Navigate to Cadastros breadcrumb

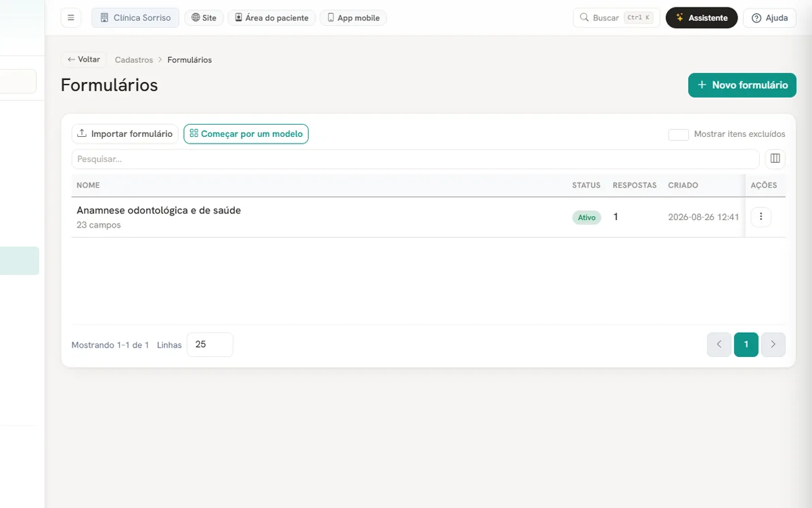(x=134, y=60)
